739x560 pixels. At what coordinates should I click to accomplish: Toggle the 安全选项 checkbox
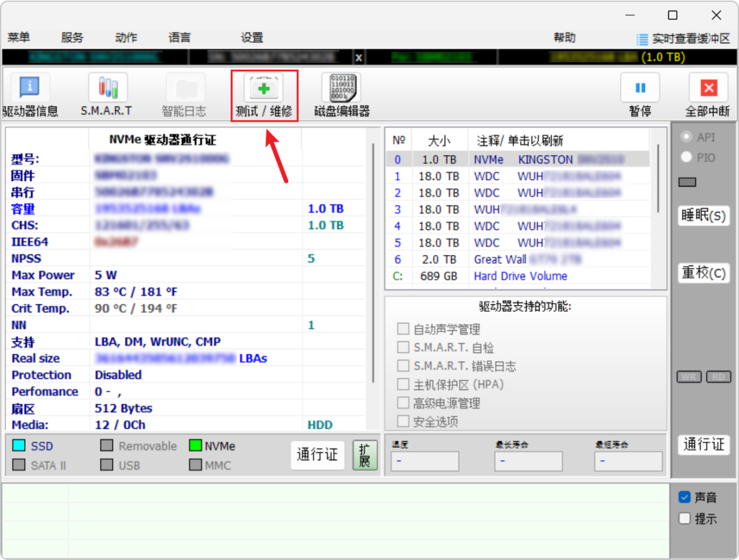tap(403, 421)
